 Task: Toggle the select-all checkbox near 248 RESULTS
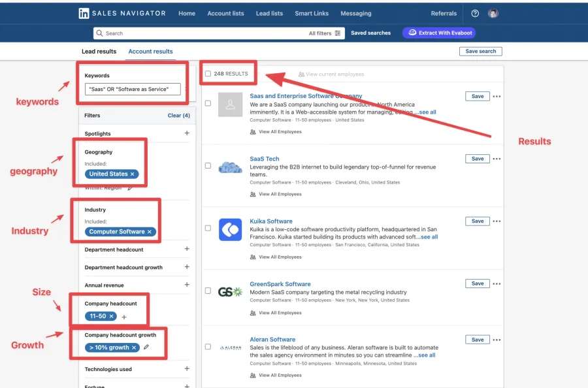209,73
